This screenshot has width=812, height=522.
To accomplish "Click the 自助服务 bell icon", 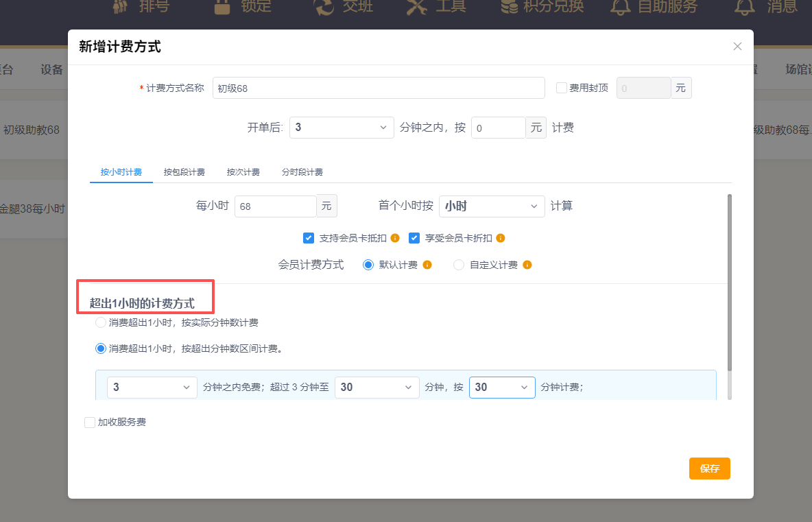I will click(621, 6).
